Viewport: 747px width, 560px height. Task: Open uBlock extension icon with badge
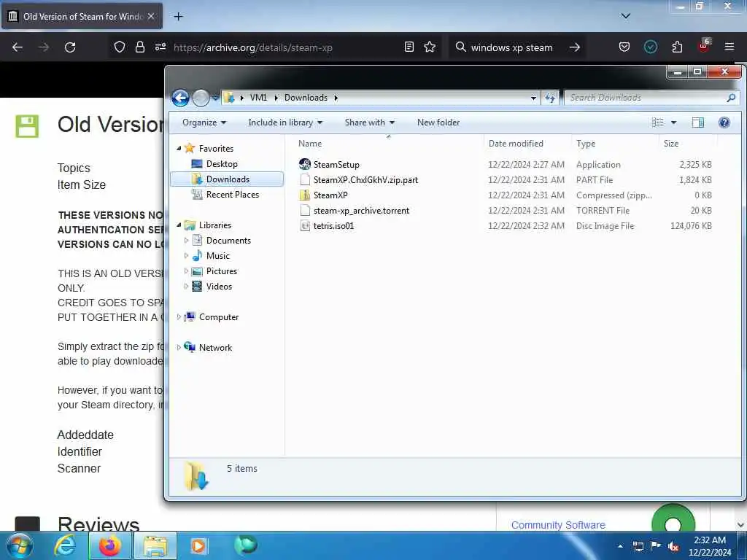[704, 46]
